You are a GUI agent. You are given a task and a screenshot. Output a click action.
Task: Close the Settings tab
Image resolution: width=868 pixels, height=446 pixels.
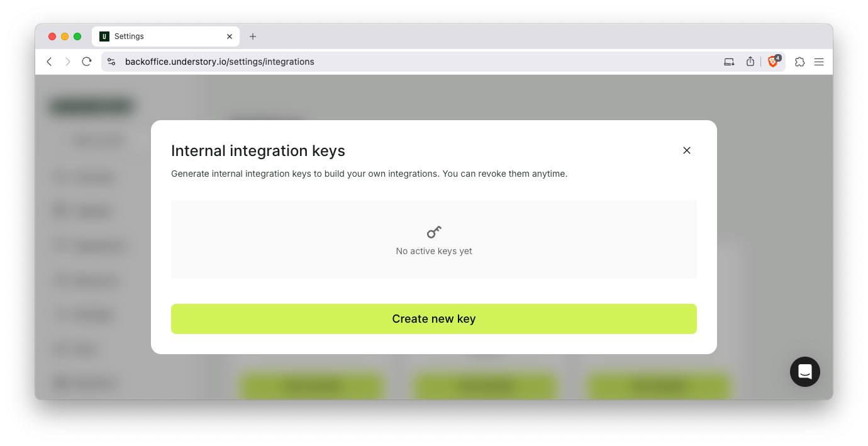230,36
